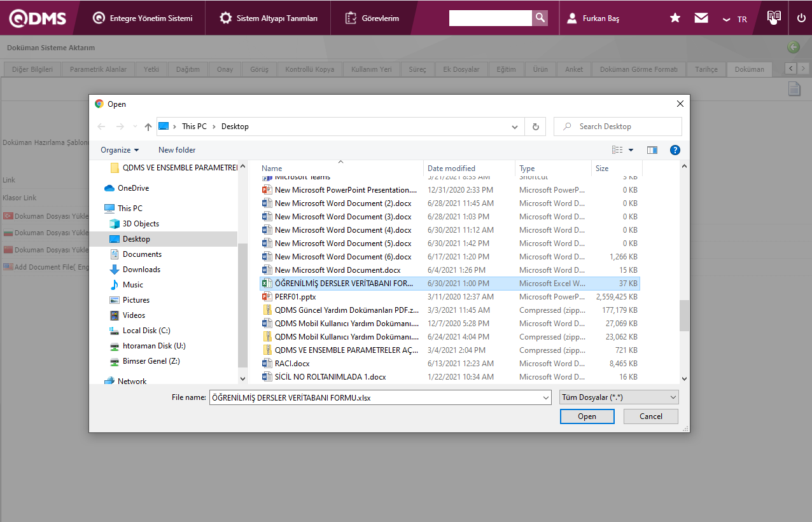Expand the view options dropdown arrow
This screenshot has width=812, height=522.
tap(631, 150)
